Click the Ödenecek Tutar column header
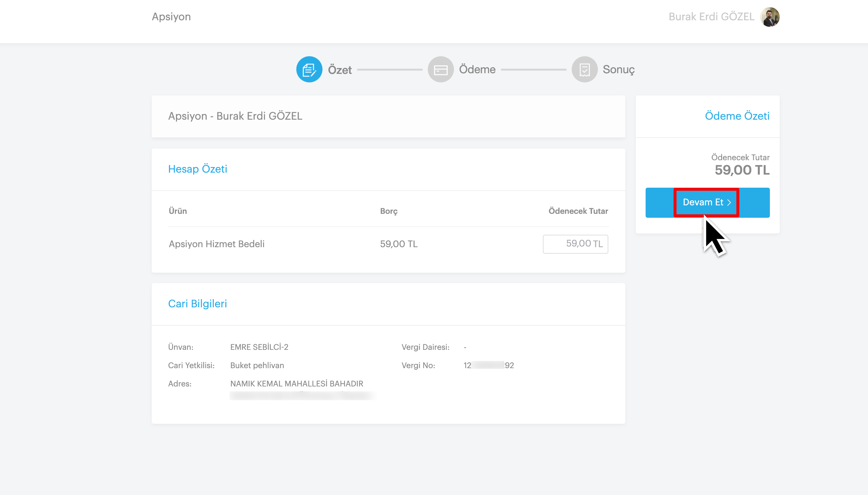Image resolution: width=868 pixels, height=495 pixels. pos(578,211)
